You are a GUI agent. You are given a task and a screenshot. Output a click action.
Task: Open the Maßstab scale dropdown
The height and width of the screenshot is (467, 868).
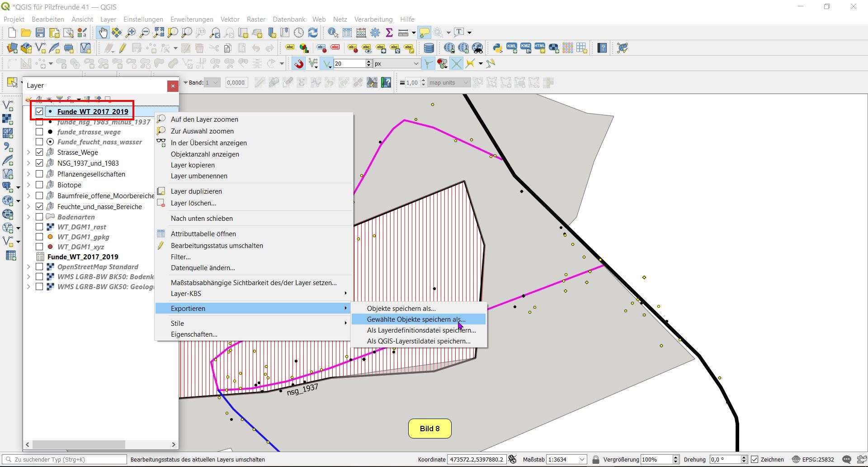click(x=582, y=459)
